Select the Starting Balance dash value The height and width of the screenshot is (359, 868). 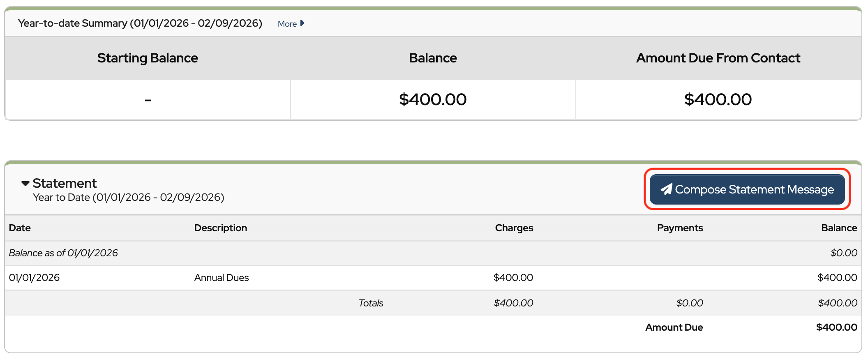point(148,100)
